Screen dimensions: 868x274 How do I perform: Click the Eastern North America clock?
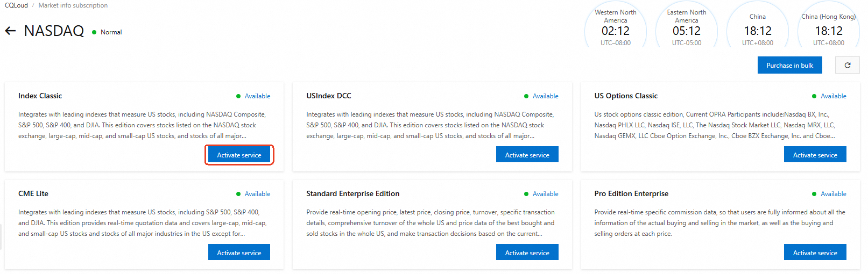coord(687,28)
